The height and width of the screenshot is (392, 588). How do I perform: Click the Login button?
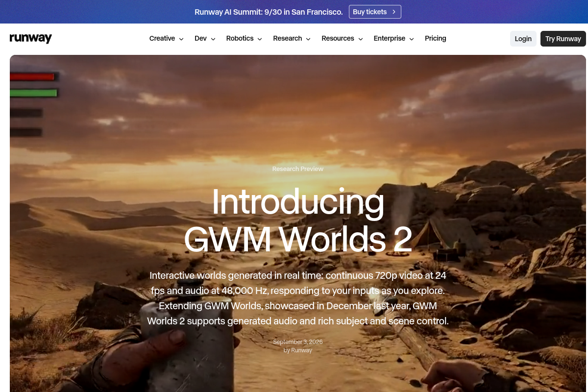click(523, 39)
